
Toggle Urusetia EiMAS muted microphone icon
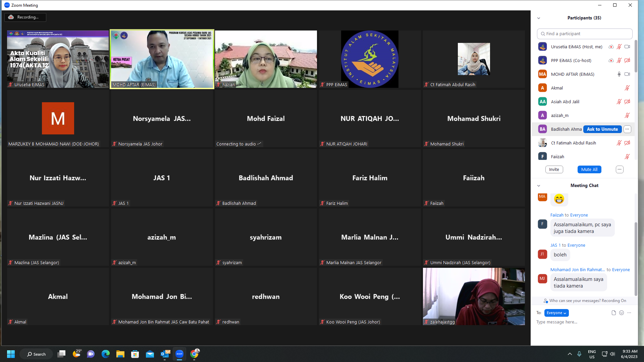point(619,47)
